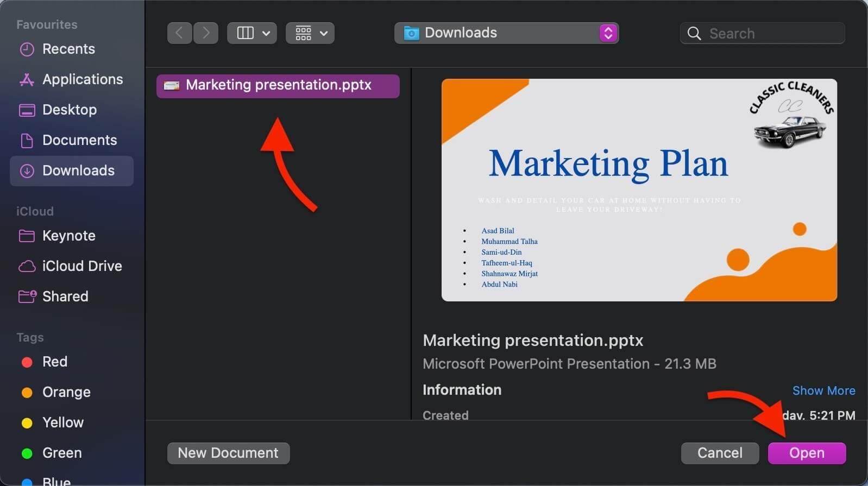The height and width of the screenshot is (486, 868).
Task: Open Shared in the sidebar
Action: [72, 296]
